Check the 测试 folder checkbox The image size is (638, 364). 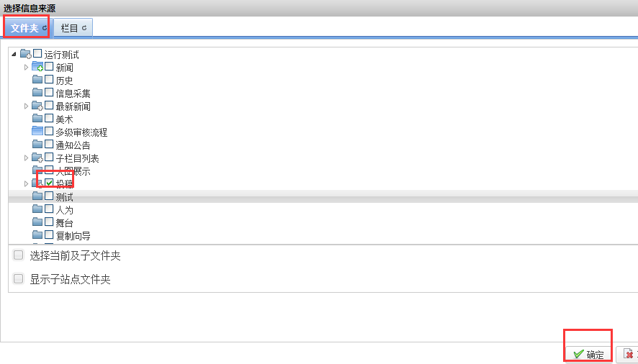point(49,196)
